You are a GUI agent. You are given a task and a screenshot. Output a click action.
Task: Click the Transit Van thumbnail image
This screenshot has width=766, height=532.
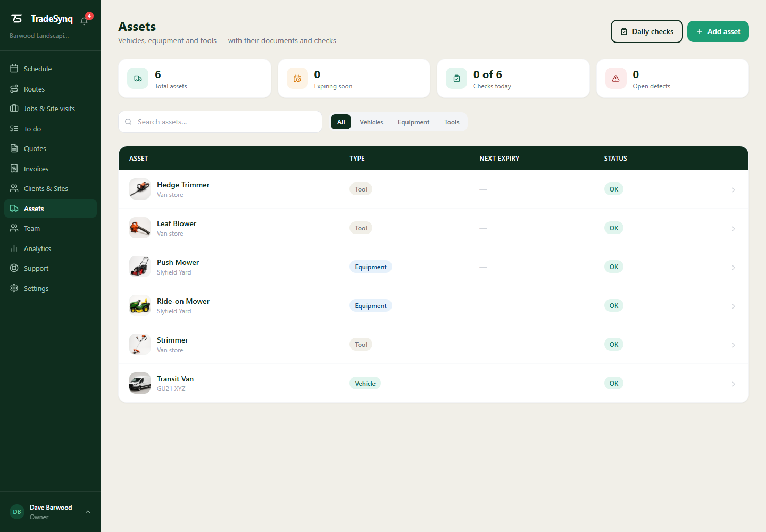(140, 383)
